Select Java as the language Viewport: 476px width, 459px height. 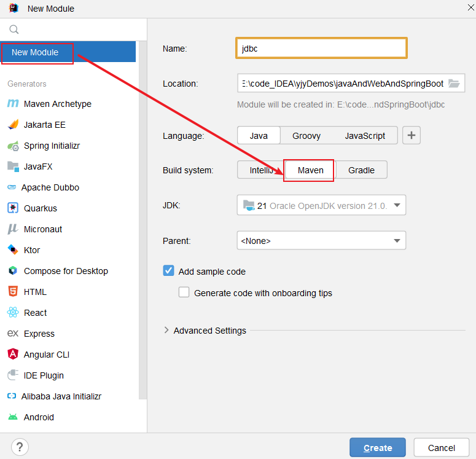(259, 135)
